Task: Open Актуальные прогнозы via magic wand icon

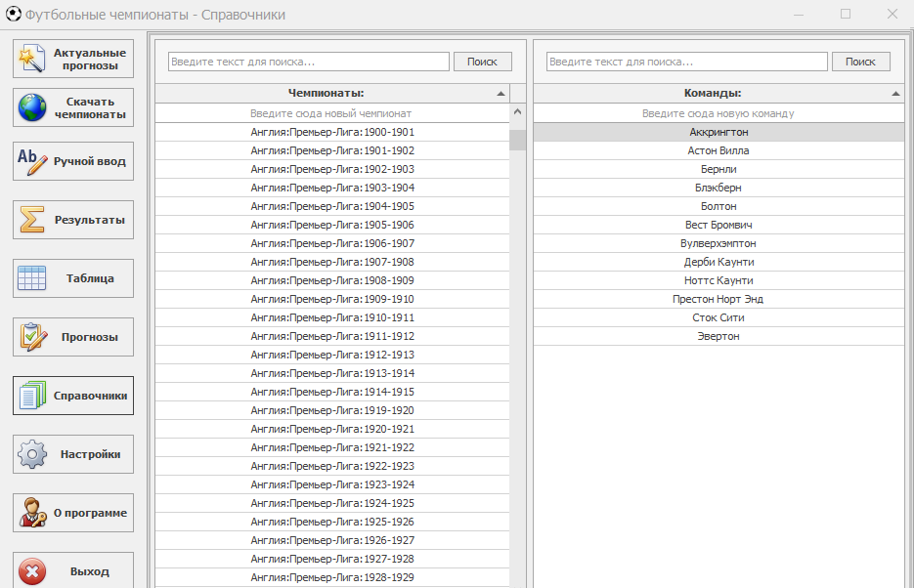Action: point(31,59)
